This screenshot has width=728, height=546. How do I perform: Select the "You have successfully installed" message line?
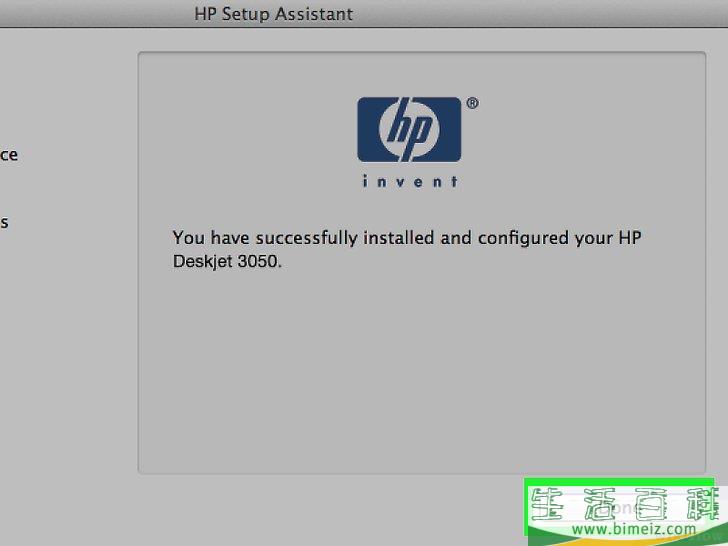click(x=407, y=238)
